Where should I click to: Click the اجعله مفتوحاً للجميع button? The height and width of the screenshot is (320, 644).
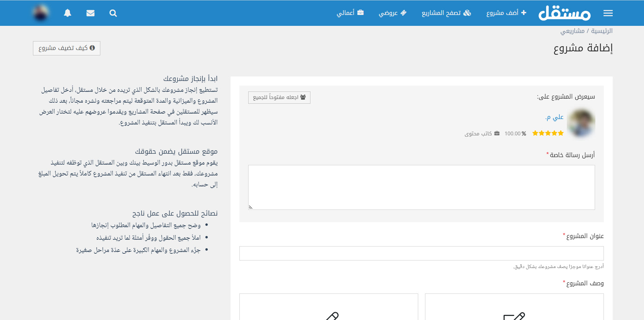(x=279, y=98)
